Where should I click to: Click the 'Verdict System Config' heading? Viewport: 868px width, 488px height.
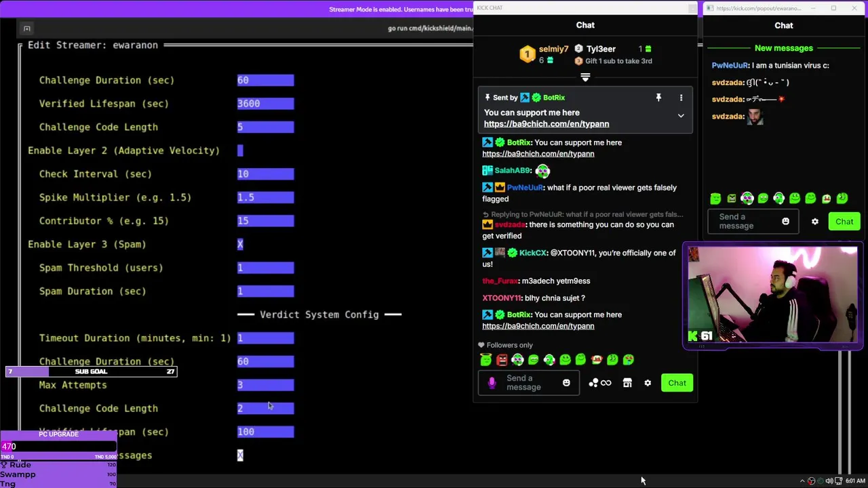(319, 314)
